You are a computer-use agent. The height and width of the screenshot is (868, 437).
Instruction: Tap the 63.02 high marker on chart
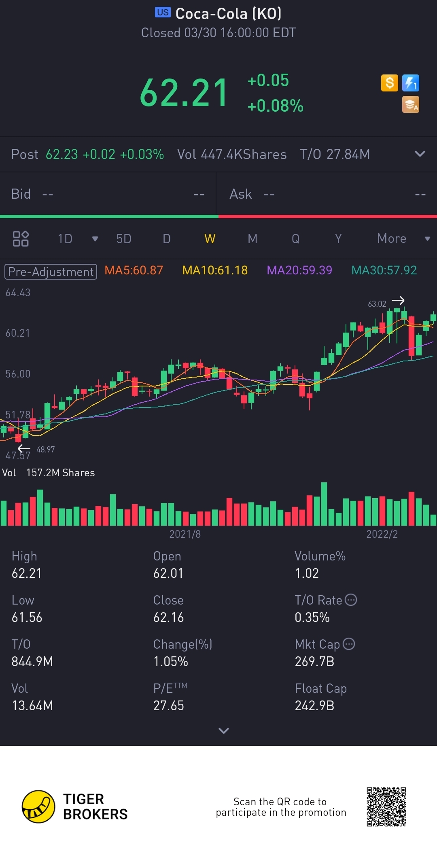(x=377, y=303)
